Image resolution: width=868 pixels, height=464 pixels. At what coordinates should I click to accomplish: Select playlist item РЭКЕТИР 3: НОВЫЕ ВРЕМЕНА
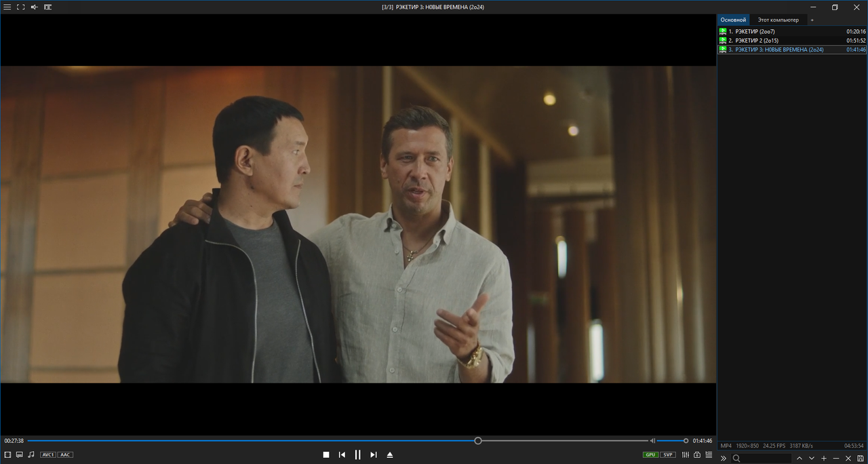tap(792, 50)
